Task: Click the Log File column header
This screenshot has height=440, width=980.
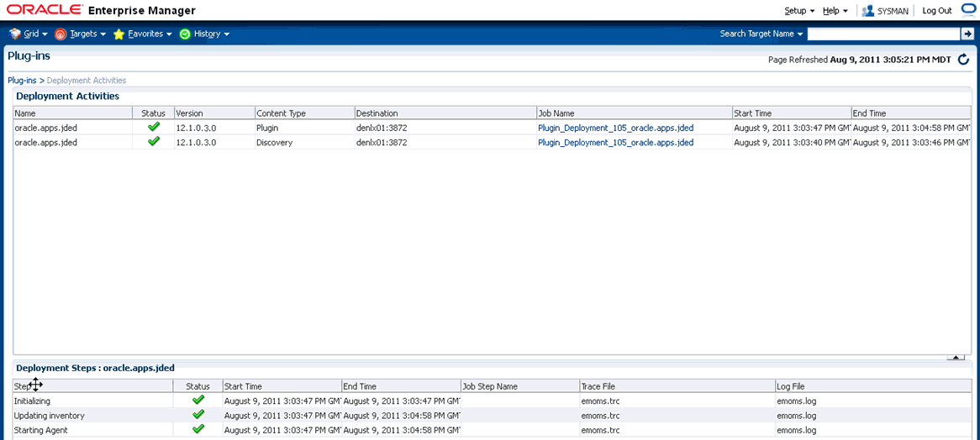Action: (873, 386)
